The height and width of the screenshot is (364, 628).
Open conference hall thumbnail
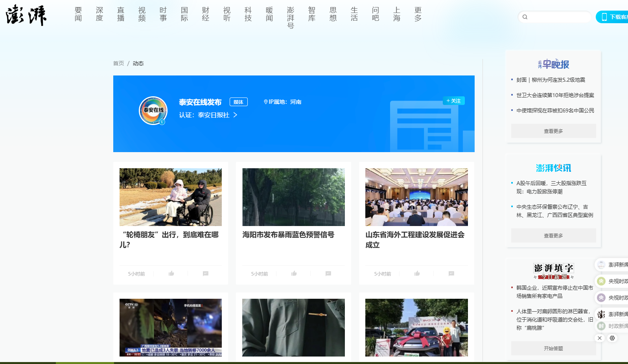[x=416, y=197]
